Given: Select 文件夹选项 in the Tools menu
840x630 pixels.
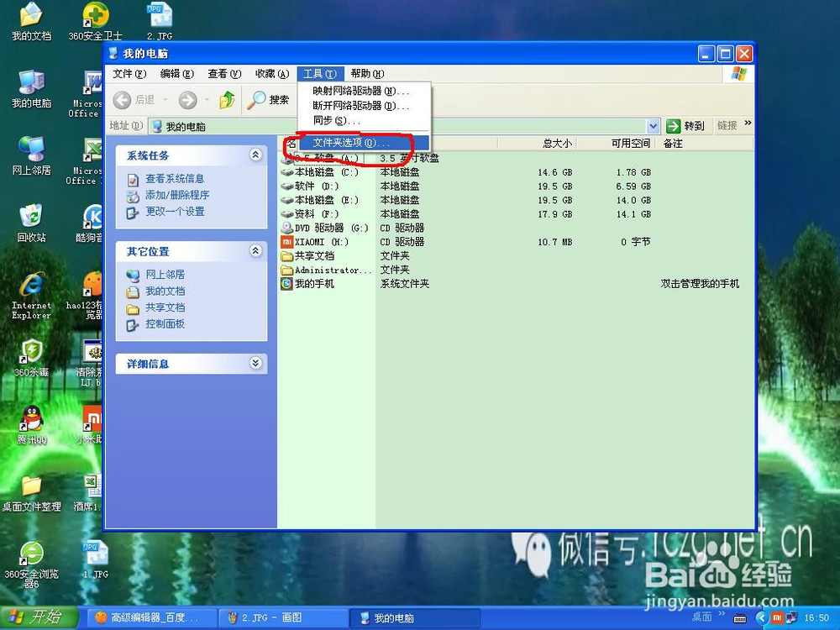Looking at the screenshot, I should (350, 144).
